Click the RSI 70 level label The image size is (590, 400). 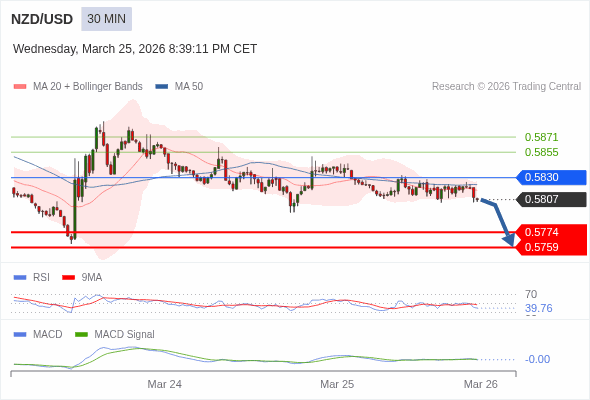[x=531, y=294]
